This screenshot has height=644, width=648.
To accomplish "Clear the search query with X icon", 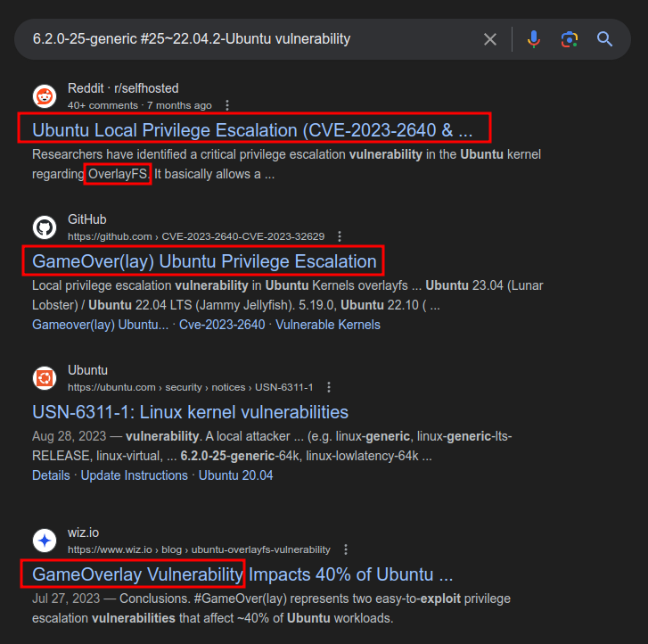I will click(x=490, y=39).
